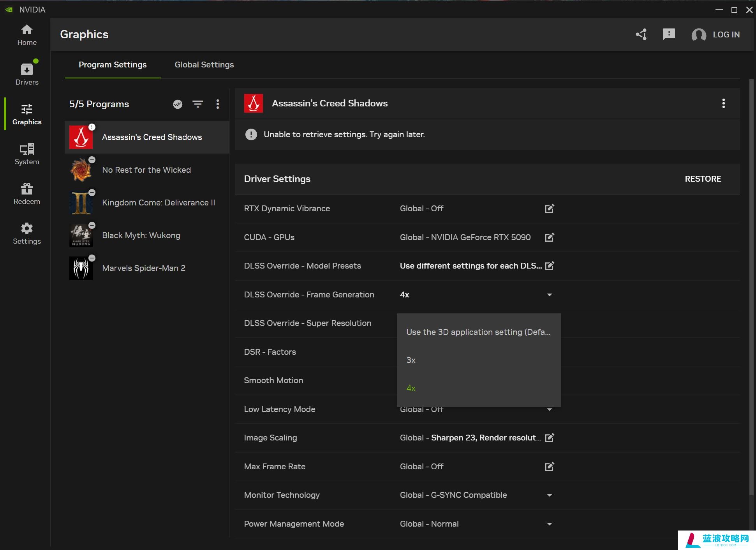Edit RTX Dynamic Vibrance setting
The image size is (756, 550).
point(549,209)
